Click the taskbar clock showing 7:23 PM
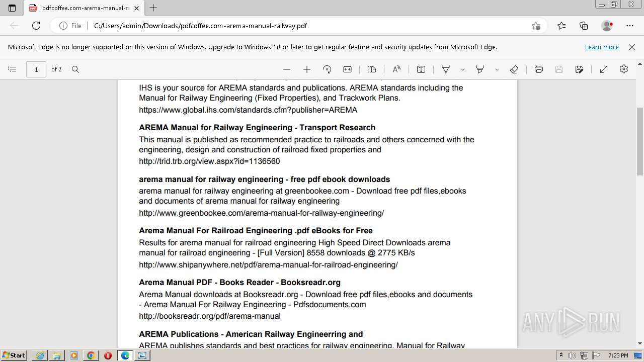This screenshot has width=644, height=362. coord(618,355)
